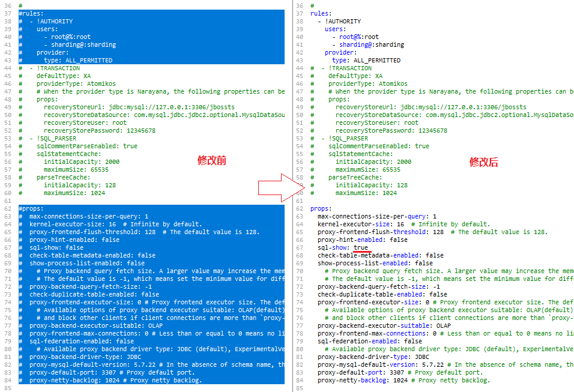Click the commented '# - sharding@:sharding' line
574x392 pixels.
coord(67,44)
